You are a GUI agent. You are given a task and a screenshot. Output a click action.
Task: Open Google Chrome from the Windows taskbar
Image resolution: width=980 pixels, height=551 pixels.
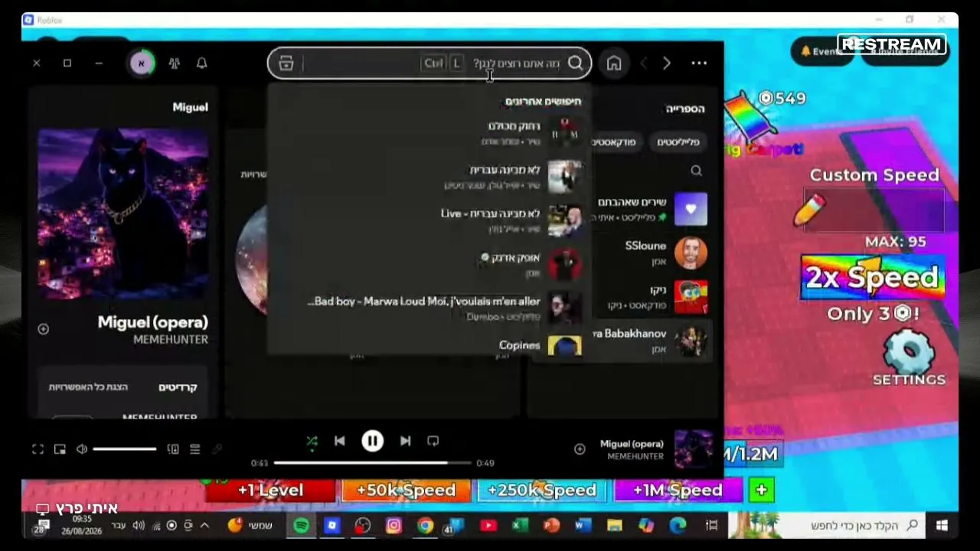click(425, 526)
